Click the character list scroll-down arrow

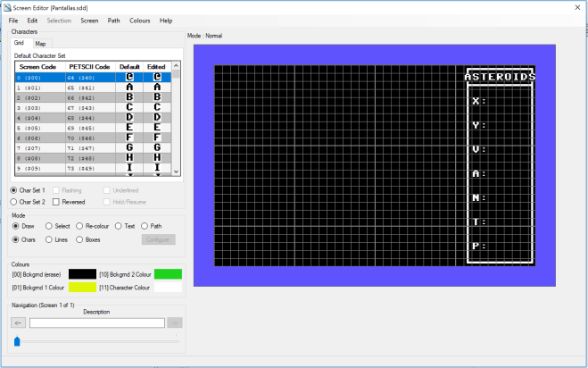[x=176, y=171]
